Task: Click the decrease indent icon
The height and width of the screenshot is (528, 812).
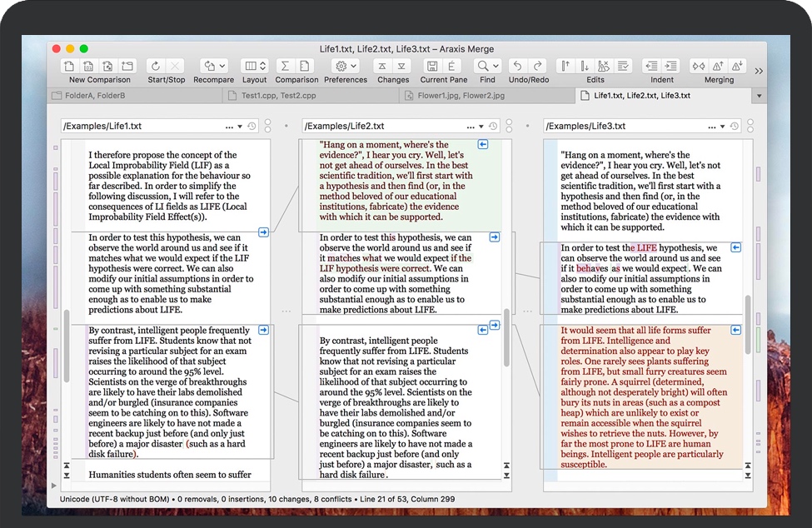Action: (x=651, y=66)
